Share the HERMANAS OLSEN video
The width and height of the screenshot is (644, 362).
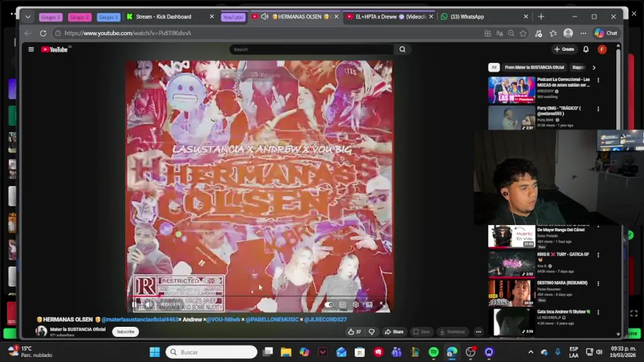[x=394, y=332]
